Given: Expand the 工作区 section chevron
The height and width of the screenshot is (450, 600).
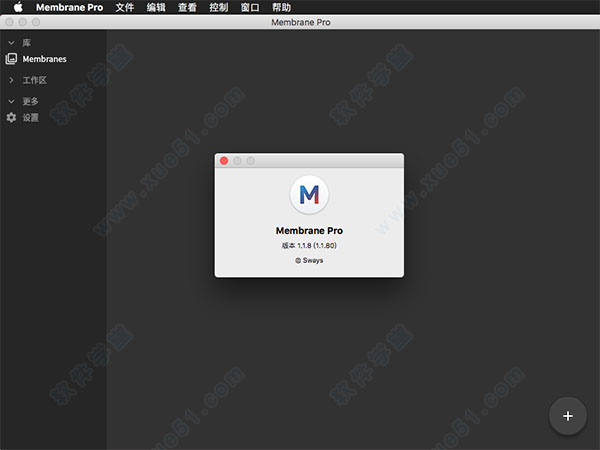Looking at the screenshot, I should pyautogui.click(x=11, y=80).
